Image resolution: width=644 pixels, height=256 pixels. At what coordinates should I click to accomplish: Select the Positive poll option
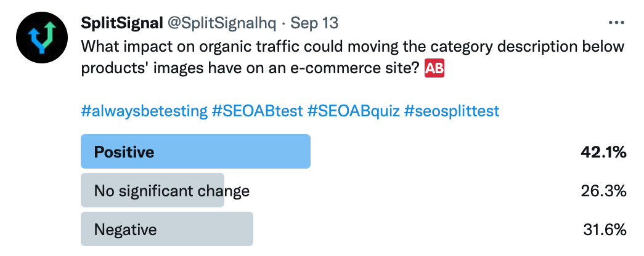[195, 153]
